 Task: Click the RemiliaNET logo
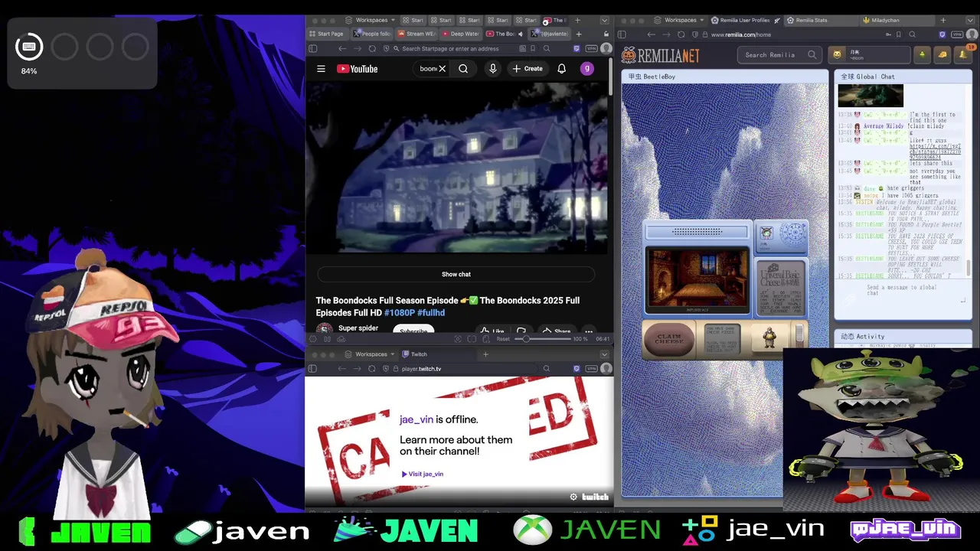[x=661, y=54]
